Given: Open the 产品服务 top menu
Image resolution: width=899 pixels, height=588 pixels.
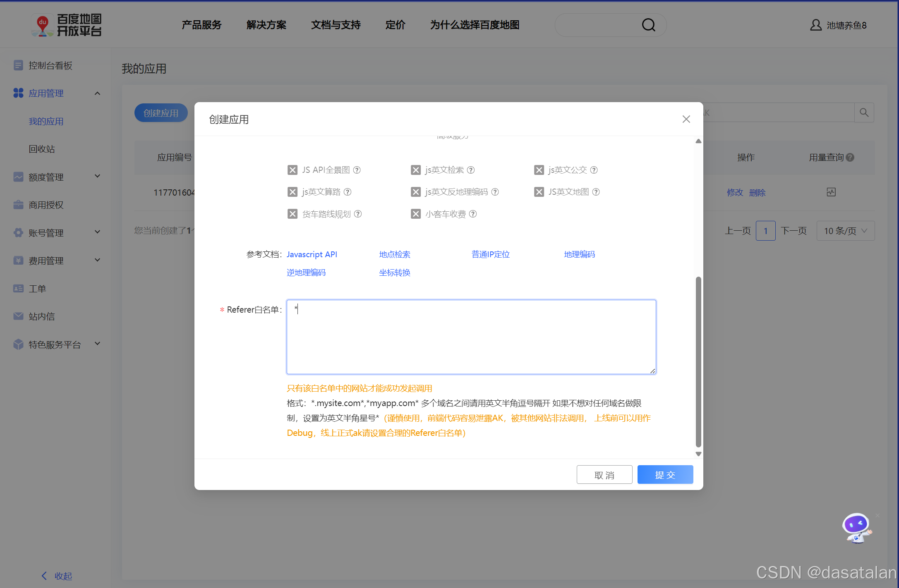Looking at the screenshot, I should [201, 25].
